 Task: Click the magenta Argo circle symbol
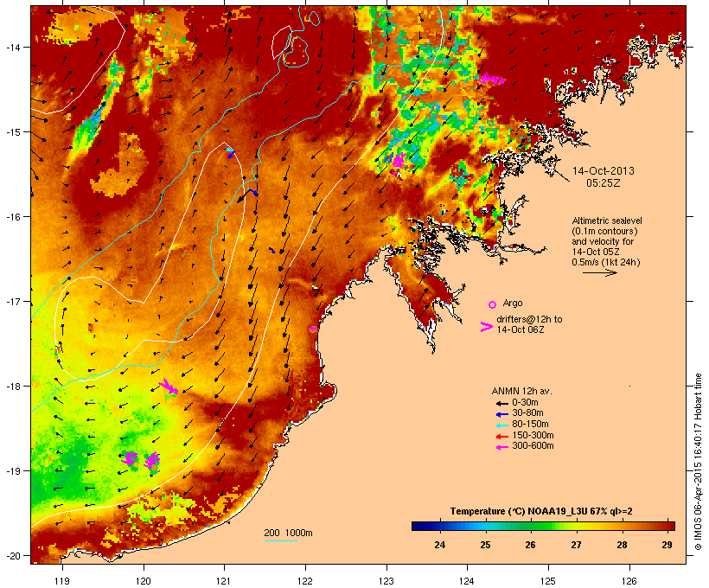pyautogui.click(x=492, y=304)
